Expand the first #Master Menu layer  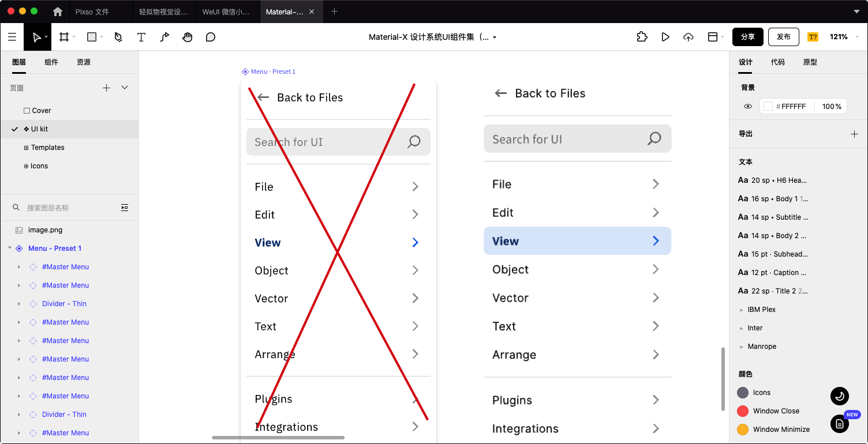[19, 267]
